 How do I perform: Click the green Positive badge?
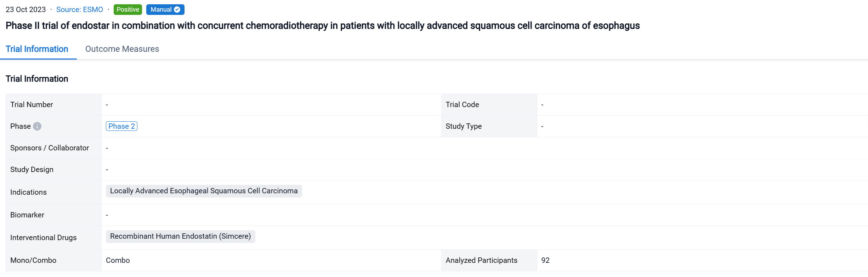(127, 10)
